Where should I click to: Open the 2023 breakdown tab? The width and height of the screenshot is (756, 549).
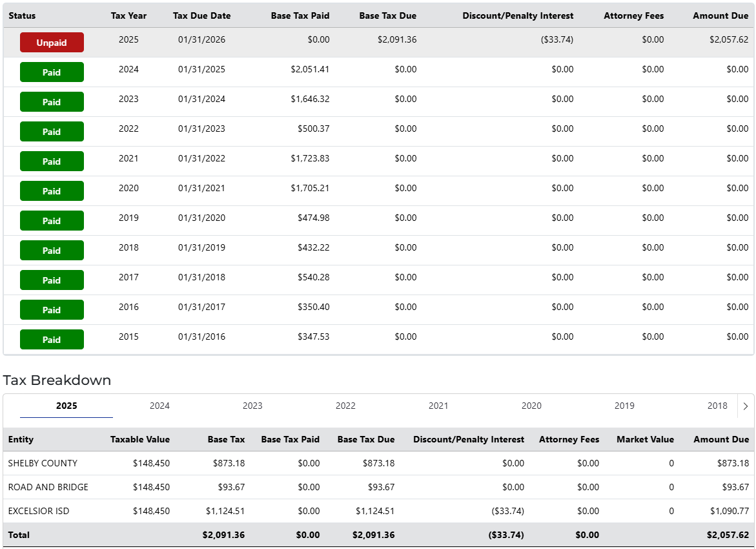252,406
